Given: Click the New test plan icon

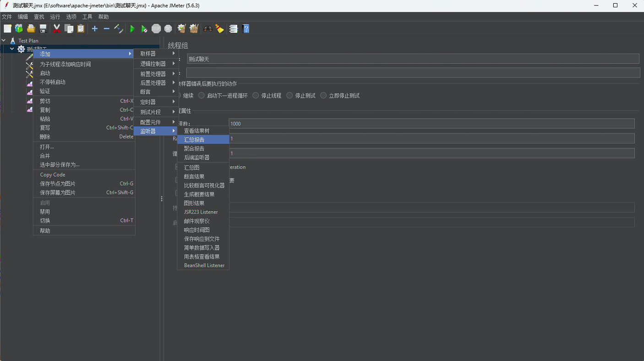Looking at the screenshot, I should tap(7, 29).
